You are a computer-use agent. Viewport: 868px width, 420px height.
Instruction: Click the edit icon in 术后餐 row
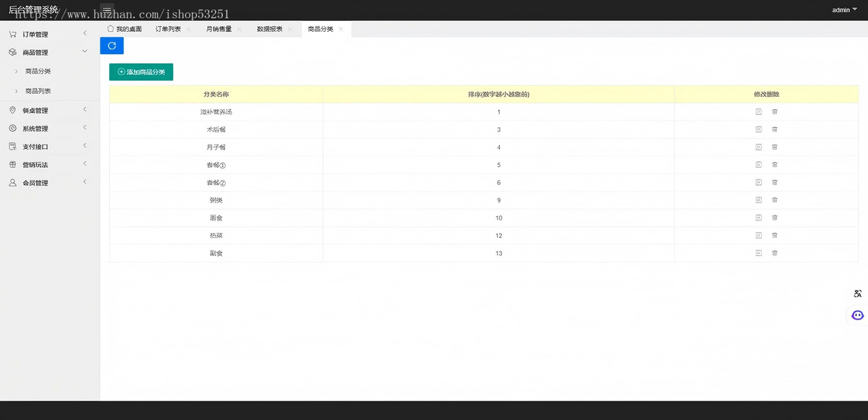(759, 129)
